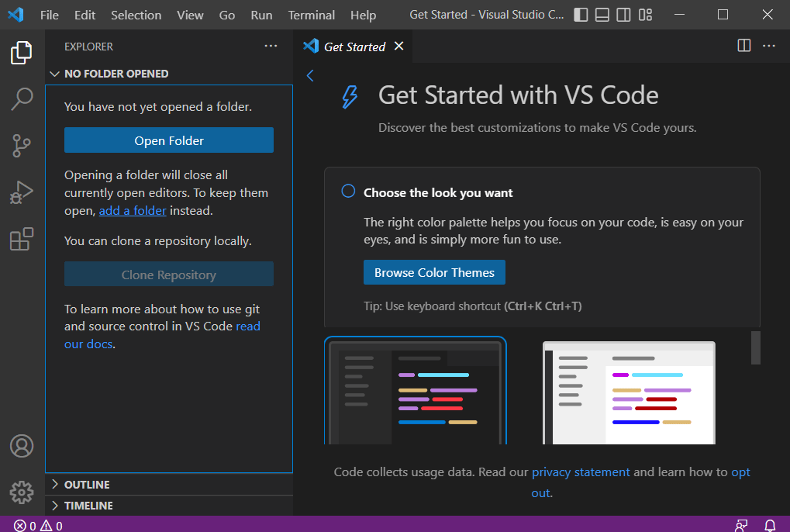790x532 pixels.
Task: Click the Open Folder button
Action: tap(169, 140)
